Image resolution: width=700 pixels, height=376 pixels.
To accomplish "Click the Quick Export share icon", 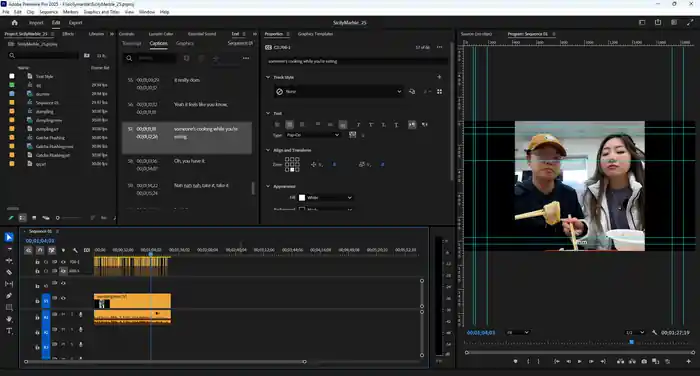I will 658,22.
